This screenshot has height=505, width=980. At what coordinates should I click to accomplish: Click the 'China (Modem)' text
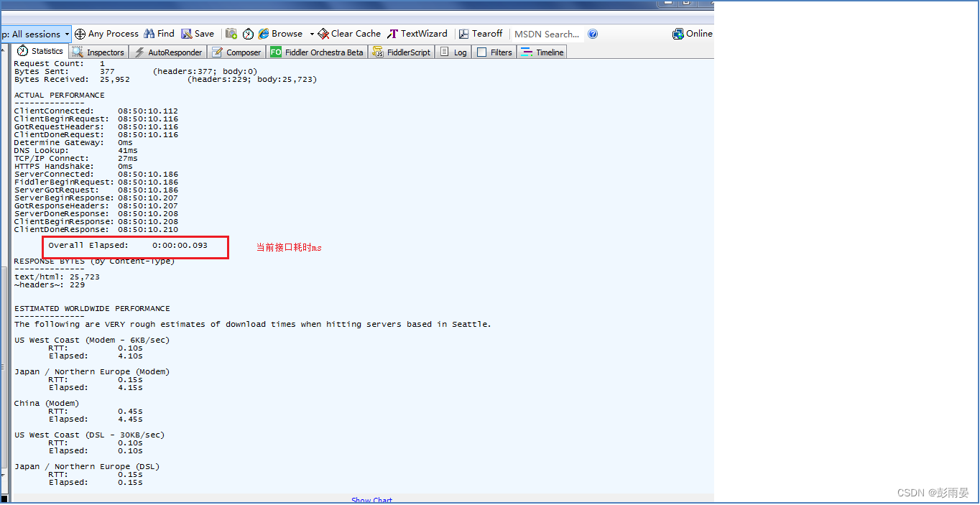(x=47, y=403)
